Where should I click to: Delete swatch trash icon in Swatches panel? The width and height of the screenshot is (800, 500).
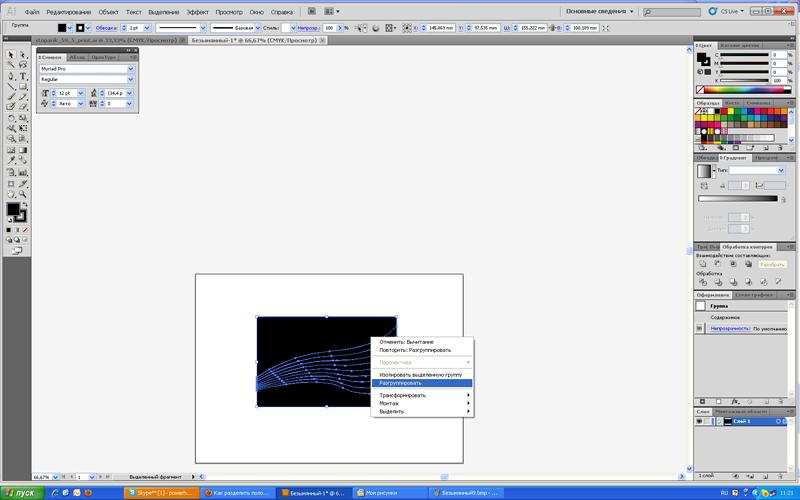[x=780, y=147]
